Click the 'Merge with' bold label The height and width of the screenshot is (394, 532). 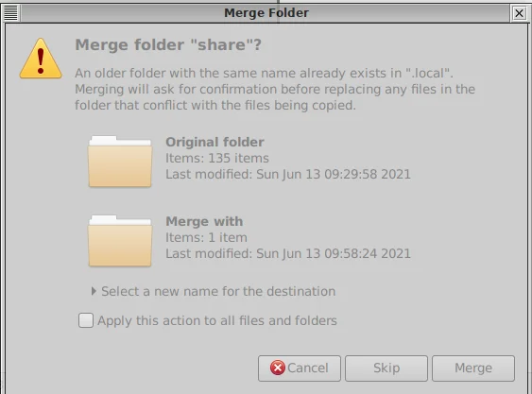point(204,221)
